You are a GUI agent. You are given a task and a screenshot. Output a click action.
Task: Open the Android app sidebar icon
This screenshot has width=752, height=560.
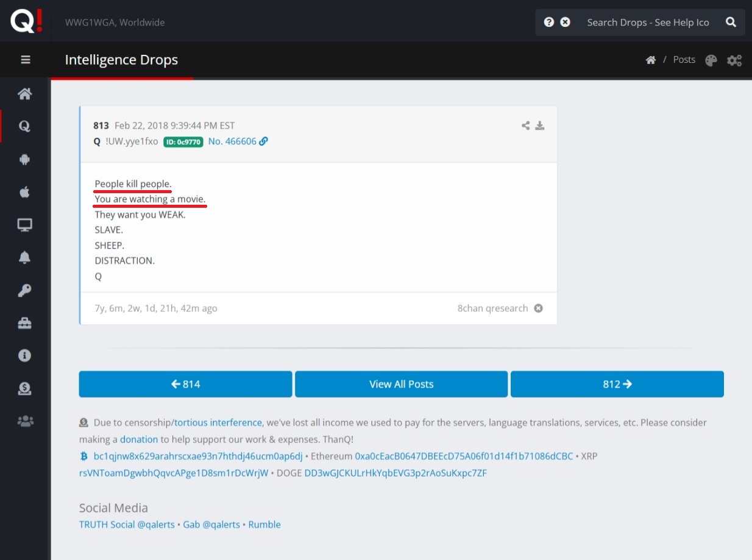[24, 159]
